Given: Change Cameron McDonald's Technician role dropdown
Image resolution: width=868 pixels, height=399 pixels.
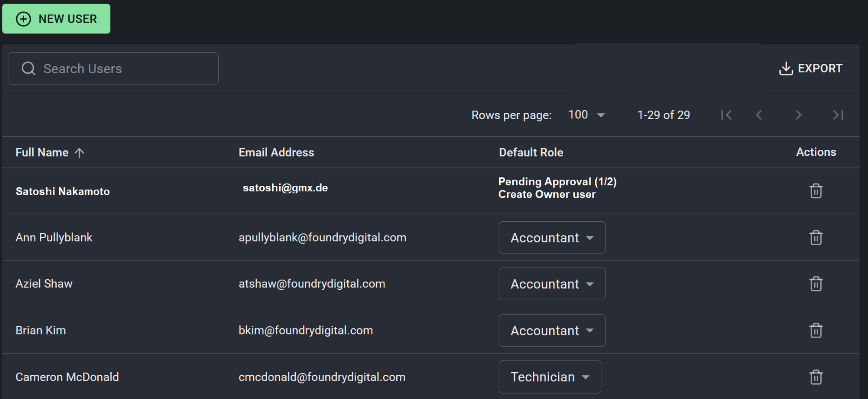Looking at the screenshot, I should tap(549, 377).
